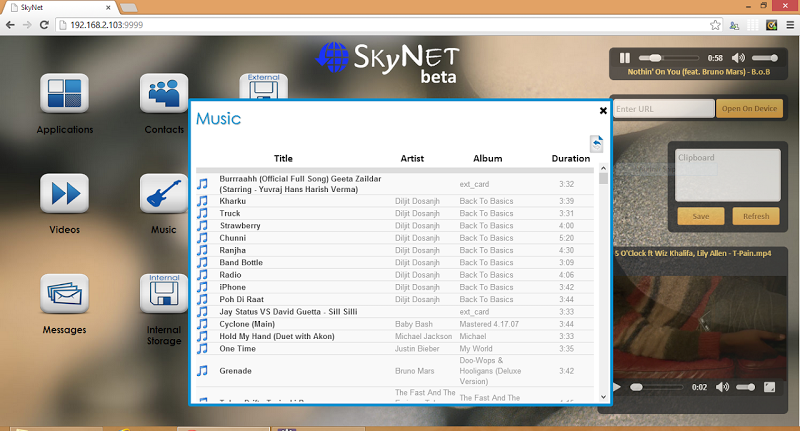The image size is (800, 431).
Task: Select the Grenade track
Action: pyautogui.click(x=235, y=371)
